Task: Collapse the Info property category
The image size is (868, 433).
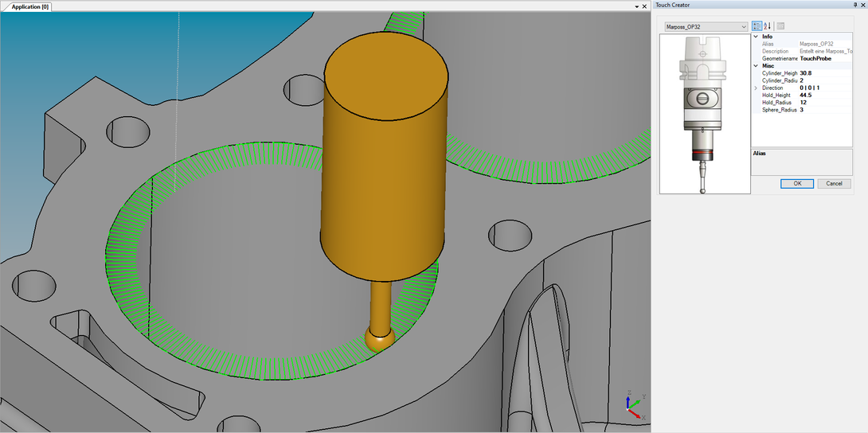Action: pos(756,37)
